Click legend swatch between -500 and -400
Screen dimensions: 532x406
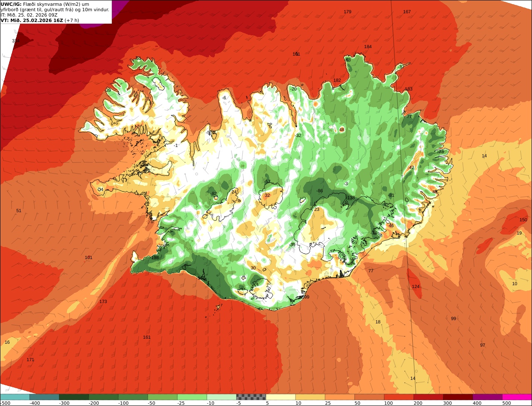[x=15, y=397]
